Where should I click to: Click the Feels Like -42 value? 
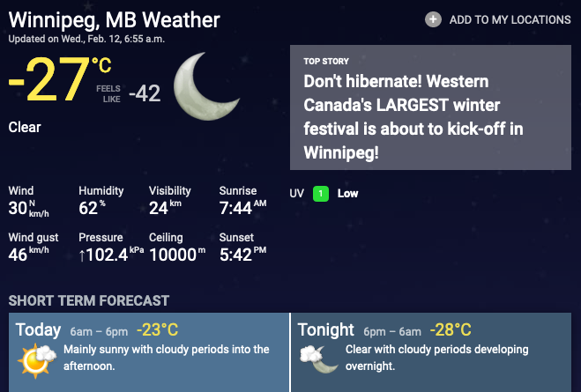145,93
